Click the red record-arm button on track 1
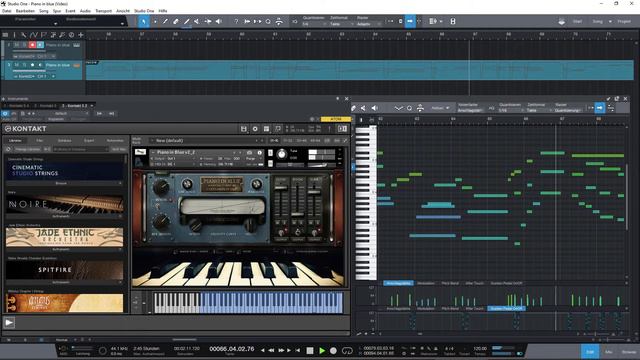The image size is (640, 360). click(32, 45)
